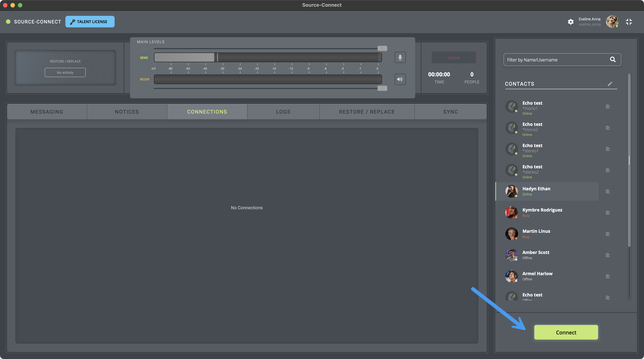Open menu for Echo test *mono1
This screenshot has height=359, width=644.
tap(608, 107)
